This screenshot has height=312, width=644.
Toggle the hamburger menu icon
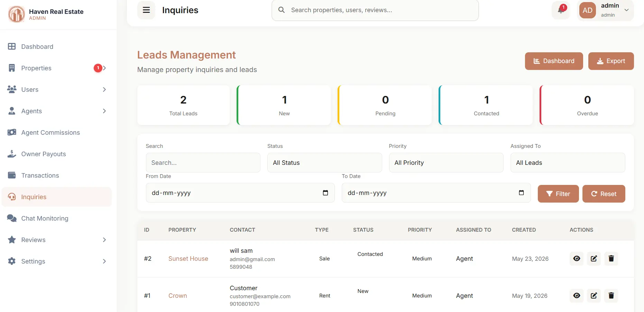(146, 10)
